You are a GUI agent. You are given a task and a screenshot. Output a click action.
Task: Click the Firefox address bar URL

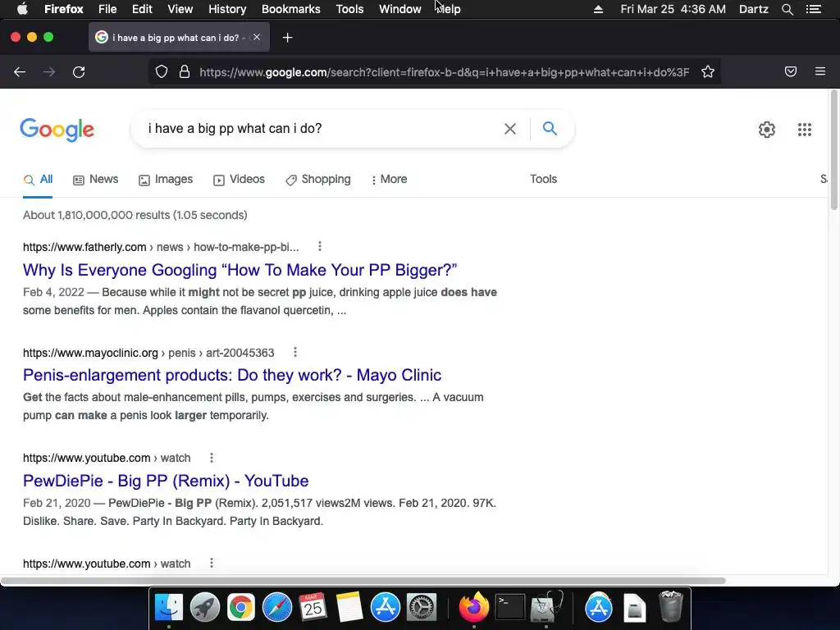tap(444, 72)
